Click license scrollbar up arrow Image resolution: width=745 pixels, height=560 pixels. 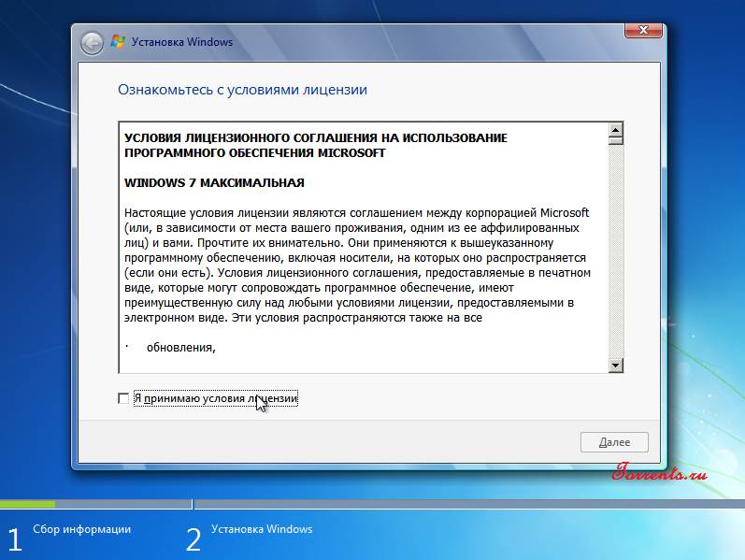pyautogui.click(x=616, y=129)
